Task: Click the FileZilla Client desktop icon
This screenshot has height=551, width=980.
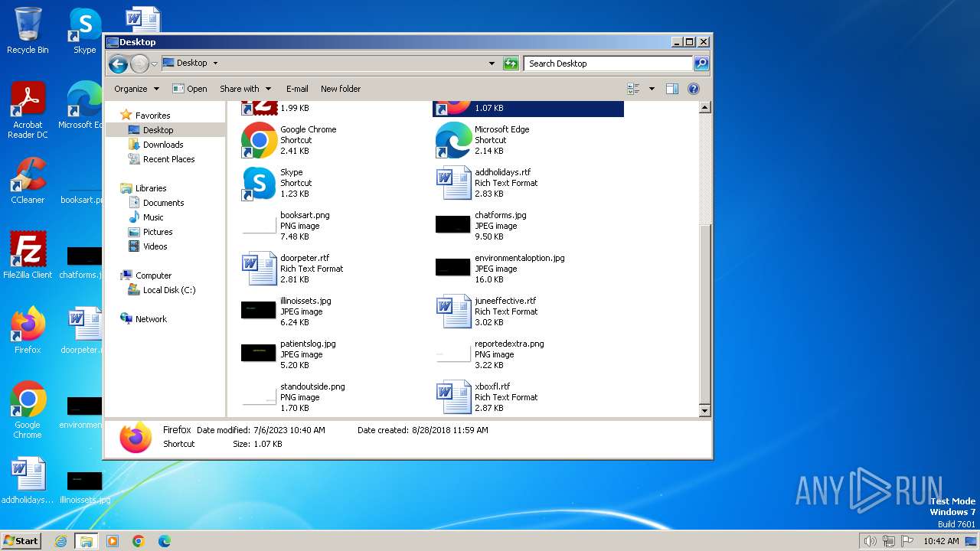Action: pyautogui.click(x=28, y=255)
